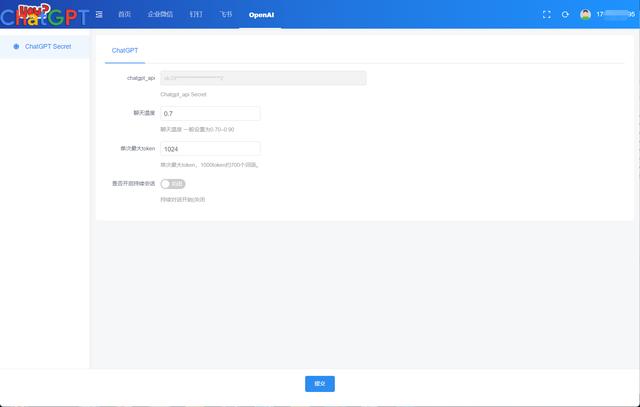Screen dimensions: 640x407
Task: Switch to the 钉钉 navigation item
Action: pyautogui.click(x=196, y=14)
